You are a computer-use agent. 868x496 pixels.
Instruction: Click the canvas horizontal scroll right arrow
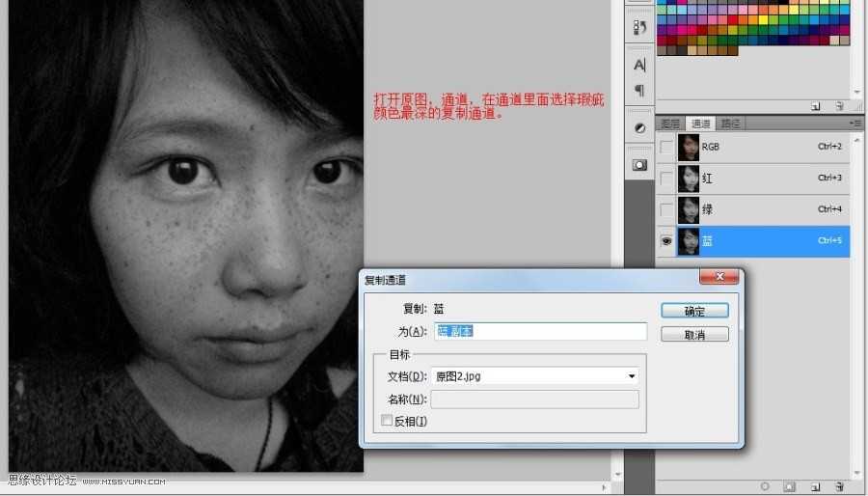[x=605, y=487]
